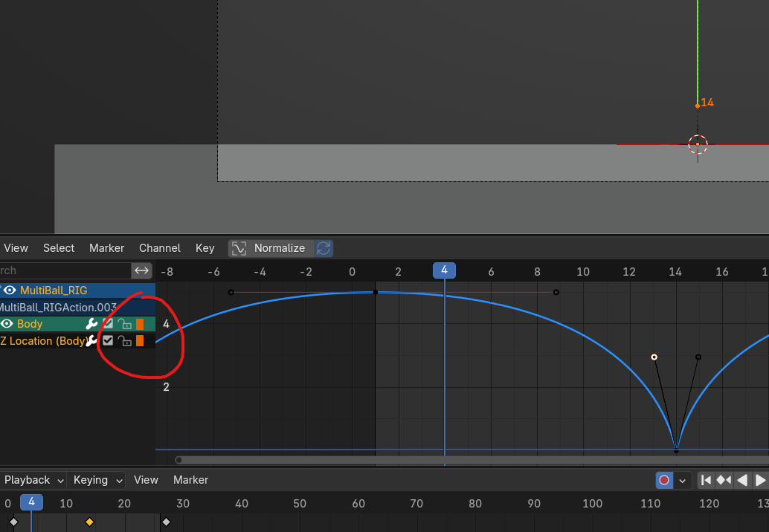Select the left handle of the peak keyframe
The width and height of the screenshot is (769, 532).
(231, 293)
